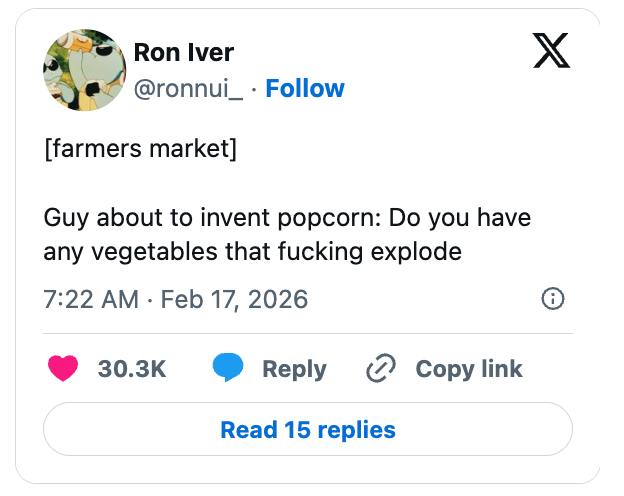Click the heart icon to like the tweet
624x496 pixels.
pyautogui.click(x=64, y=369)
